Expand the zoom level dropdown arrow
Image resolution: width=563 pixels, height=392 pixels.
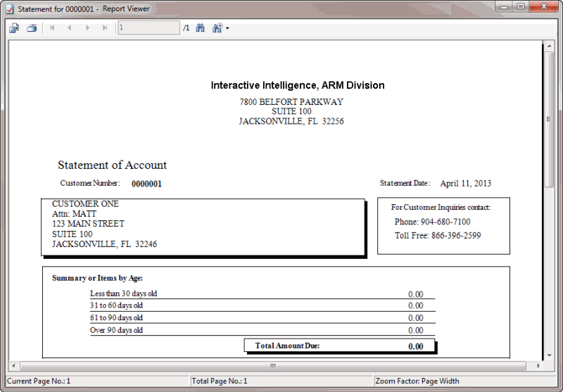point(227,29)
